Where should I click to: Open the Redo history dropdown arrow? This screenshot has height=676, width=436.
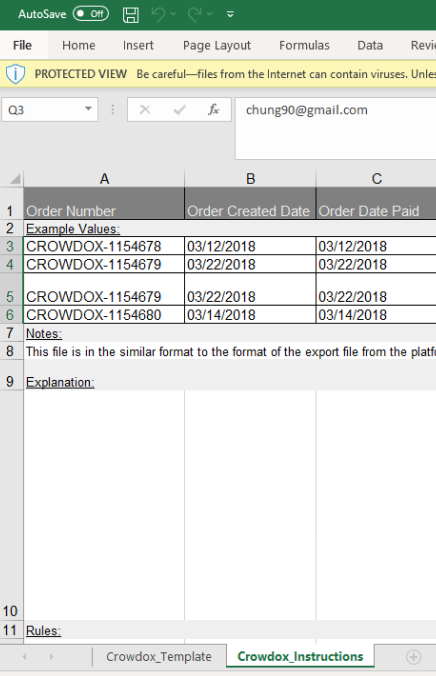pyautogui.click(x=210, y=14)
